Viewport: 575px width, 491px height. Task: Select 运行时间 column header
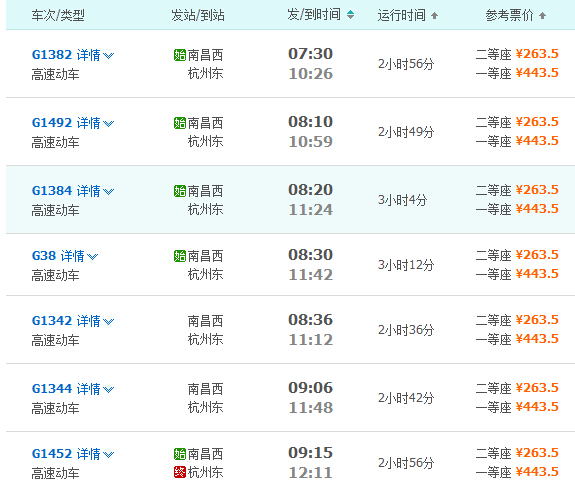tap(402, 15)
